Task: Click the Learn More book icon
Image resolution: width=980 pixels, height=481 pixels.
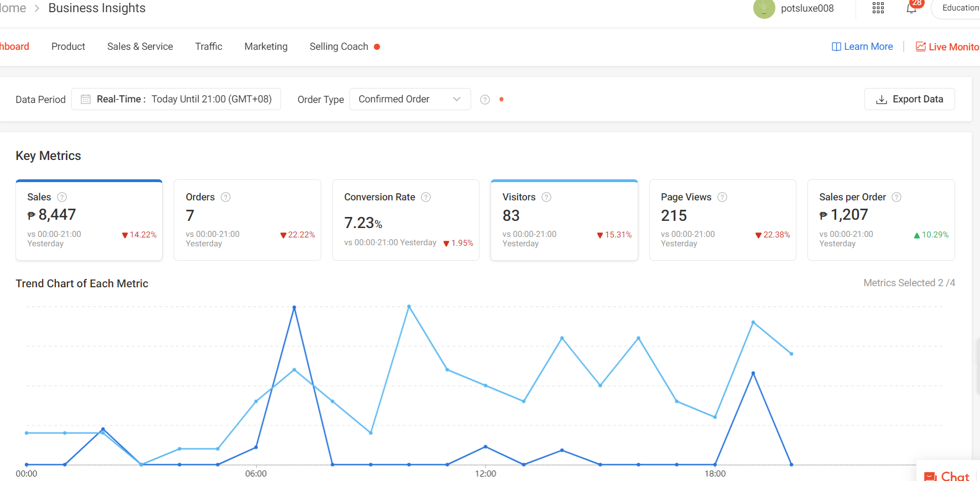Action: point(836,46)
